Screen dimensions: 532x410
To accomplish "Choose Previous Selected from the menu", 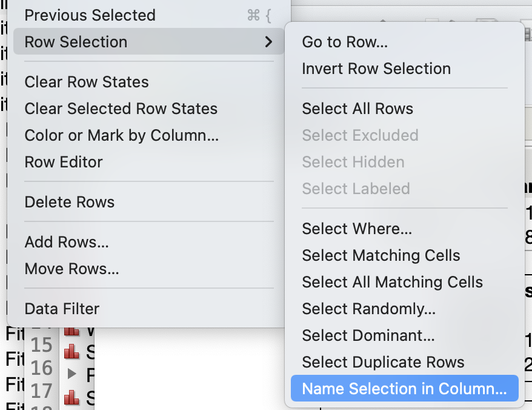I will click(90, 15).
